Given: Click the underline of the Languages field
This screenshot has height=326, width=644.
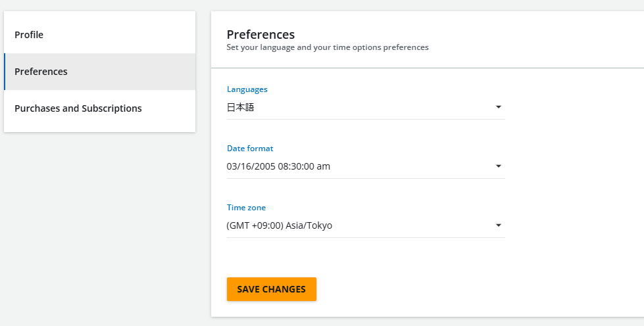Looking at the screenshot, I should click(366, 120).
